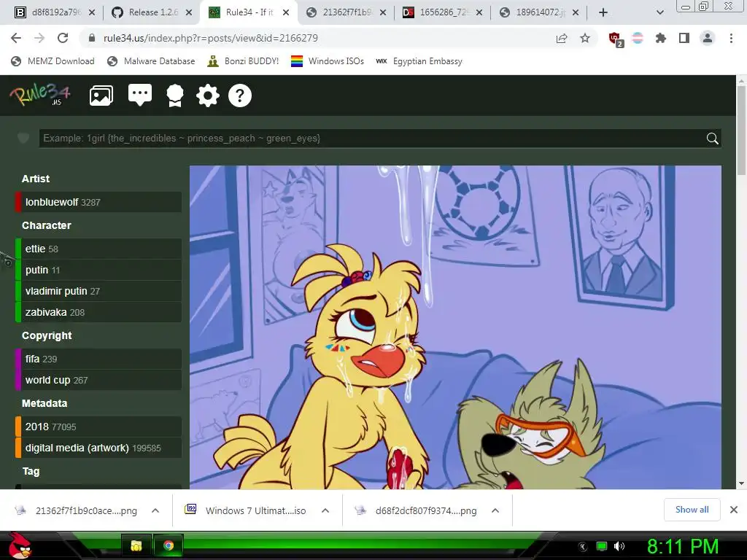Click the address bar URL
The height and width of the screenshot is (560, 747).
pos(211,38)
